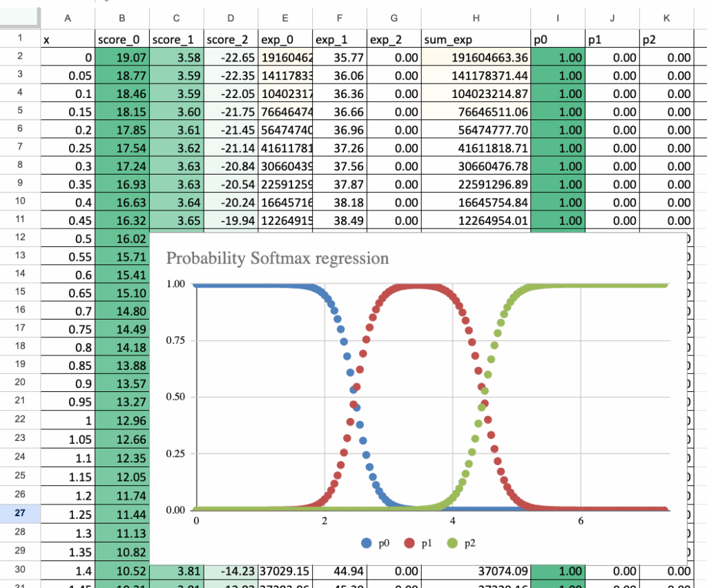Select the cell with value 37074.09
Viewport: 707px width, 588px height.
point(476,571)
